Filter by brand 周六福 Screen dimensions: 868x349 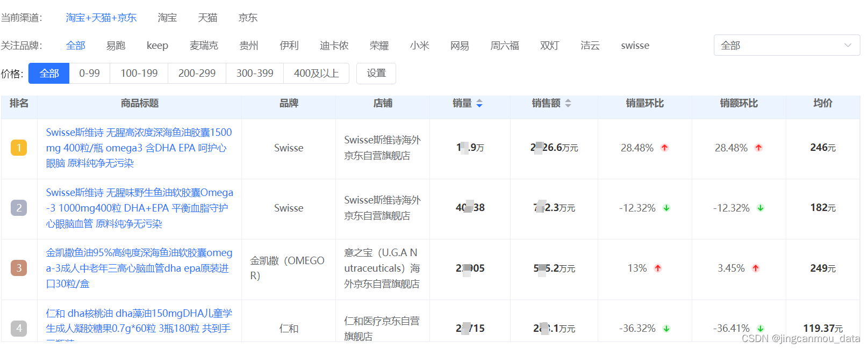[505, 46]
